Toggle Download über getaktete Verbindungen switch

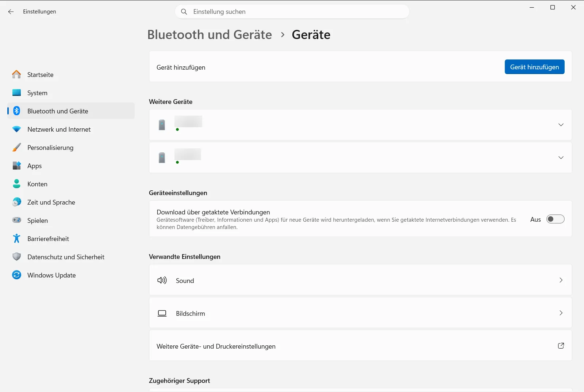[x=555, y=219]
